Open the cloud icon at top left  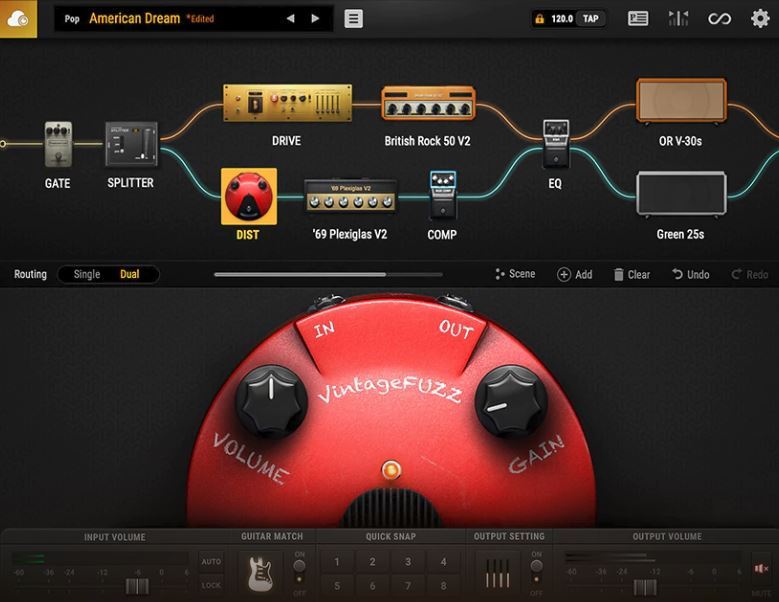[18, 19]
